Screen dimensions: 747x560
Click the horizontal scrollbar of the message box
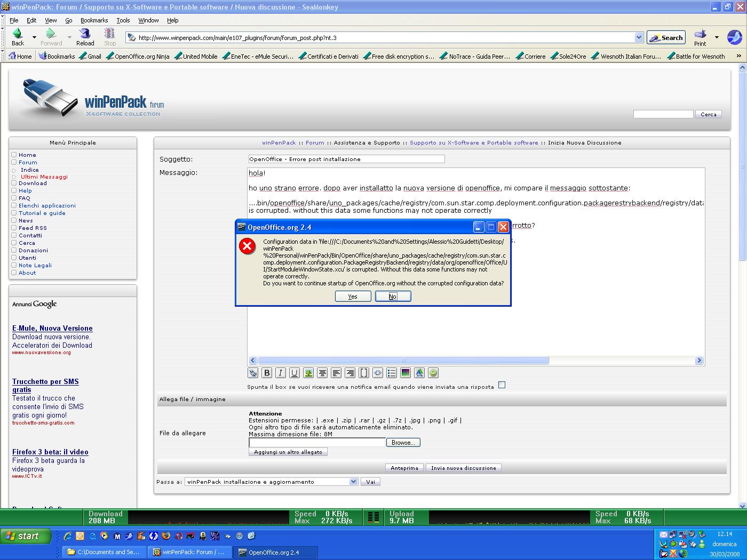pos(403,361)
